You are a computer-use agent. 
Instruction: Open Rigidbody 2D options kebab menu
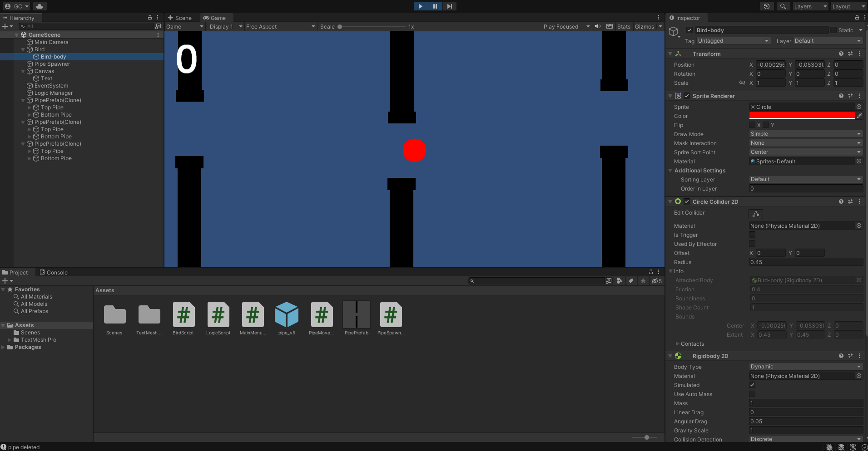click(859, 356)
